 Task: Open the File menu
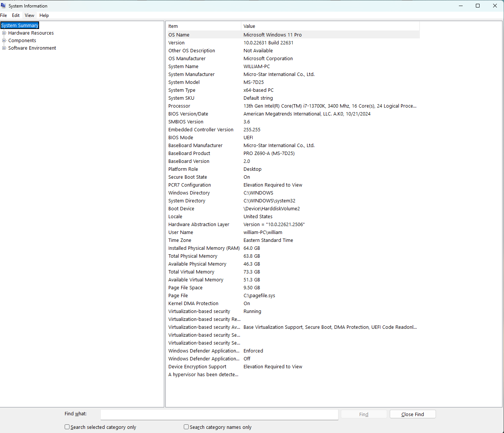pyautogui.click(x=3, y=15)
